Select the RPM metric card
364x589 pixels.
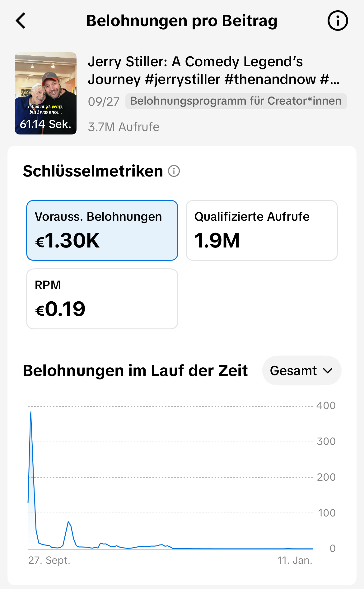pos(102,299)
